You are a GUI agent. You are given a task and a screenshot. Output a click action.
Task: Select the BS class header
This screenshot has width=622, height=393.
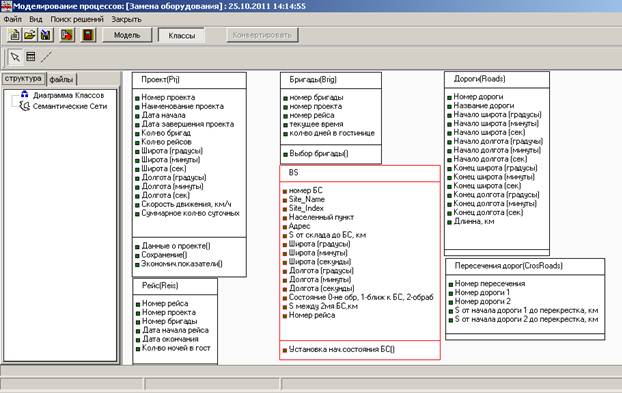[360, 173]
